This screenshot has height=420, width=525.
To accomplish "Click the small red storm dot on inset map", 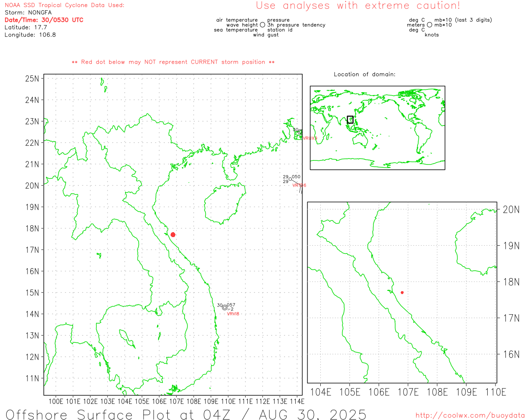I will (x=402, y=292).
